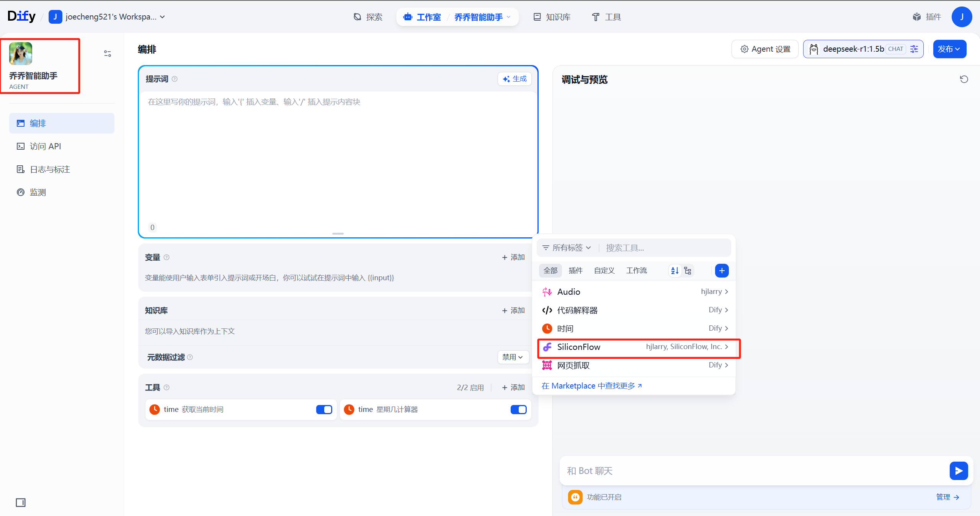Open 插件 plugins page
This screenshot has height=516, width=980.
pyautogui.click(x=926, y=17)
